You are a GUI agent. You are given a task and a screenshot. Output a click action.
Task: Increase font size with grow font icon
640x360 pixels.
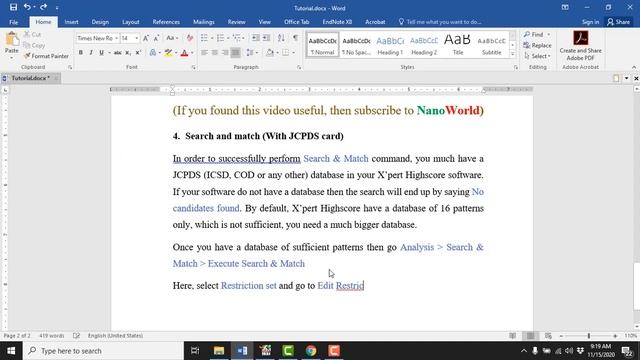pos(146,38)
